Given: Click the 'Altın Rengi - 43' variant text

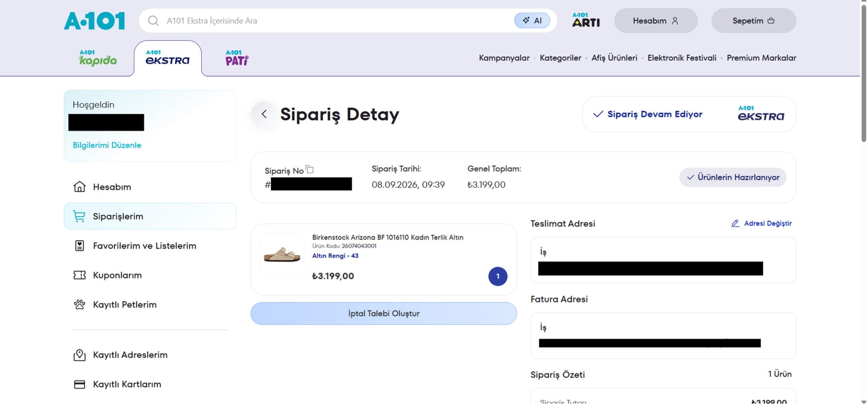Looking at the screenshot, I should 335,256.
